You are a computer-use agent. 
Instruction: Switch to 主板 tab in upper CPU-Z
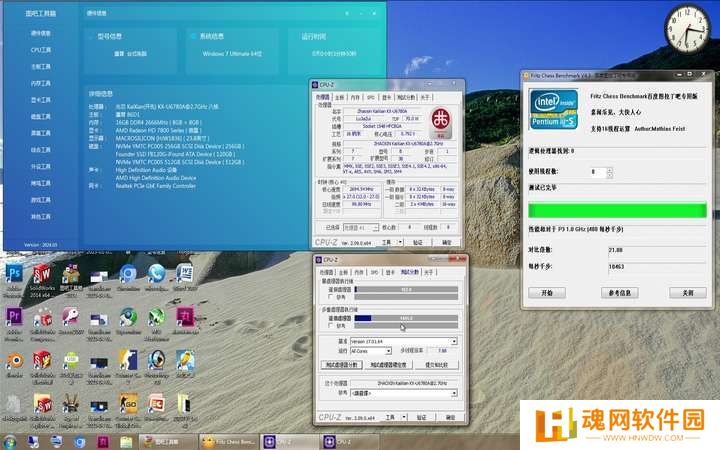click(339, 97)
